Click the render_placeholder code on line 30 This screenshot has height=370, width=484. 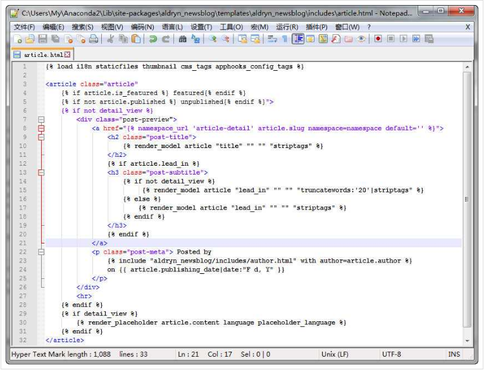tap(211, 322)
